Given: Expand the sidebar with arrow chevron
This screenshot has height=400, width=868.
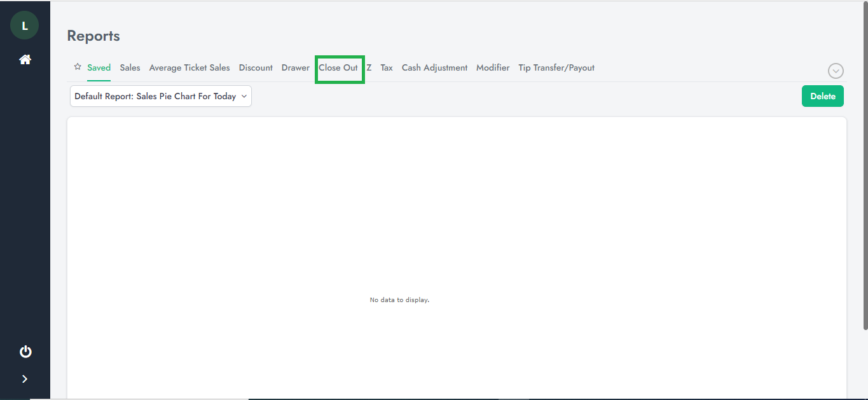Looking at the screenshot, I should tap(25, 379).
